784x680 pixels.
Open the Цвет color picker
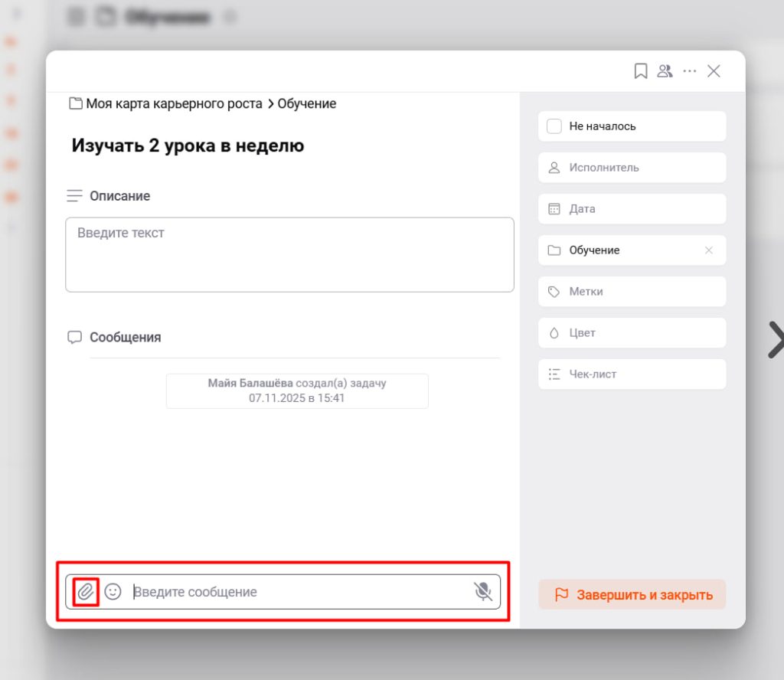(632, 333)
